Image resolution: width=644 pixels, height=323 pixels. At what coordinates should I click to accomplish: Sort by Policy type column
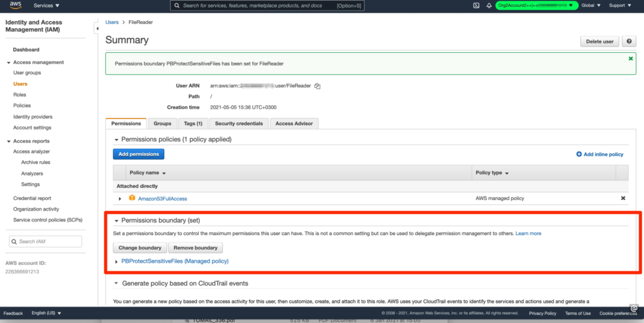(492, 173)
